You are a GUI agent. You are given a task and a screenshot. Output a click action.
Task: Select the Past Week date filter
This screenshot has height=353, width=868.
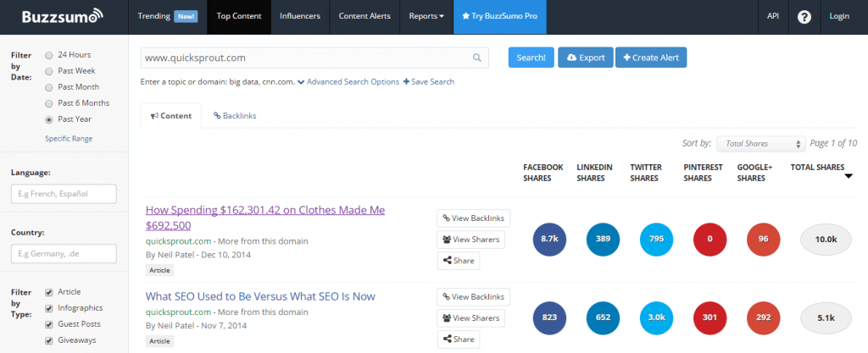coord(49,71)
